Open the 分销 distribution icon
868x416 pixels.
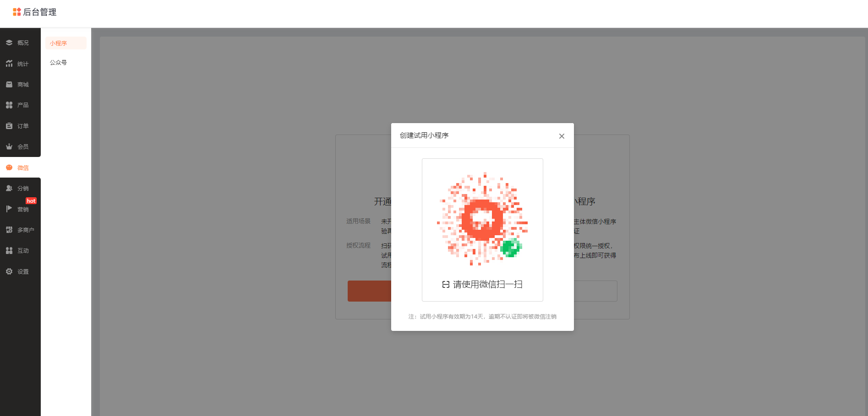(x=9, y=188)
